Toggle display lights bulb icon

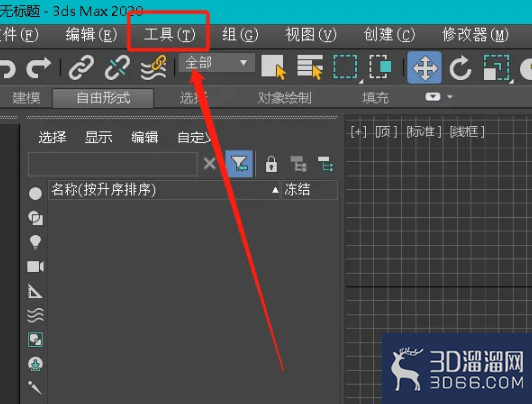(35, 242)
